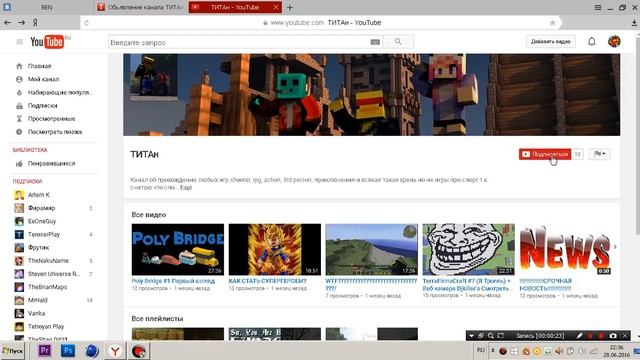Open a new browser tab with plus
This screenshot has height=360, width=640.
click(x=289, y=7)
